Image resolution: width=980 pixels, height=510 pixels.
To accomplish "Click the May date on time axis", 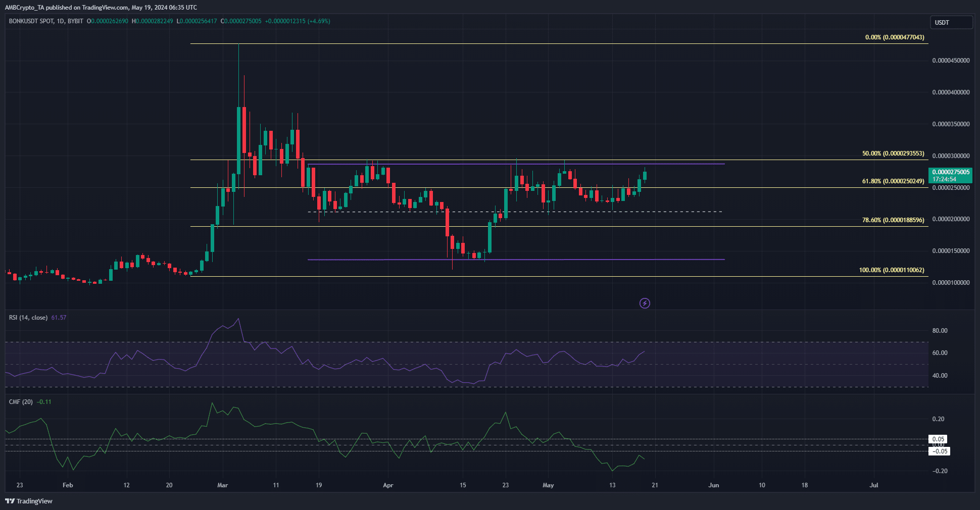I will pos(548,485).
